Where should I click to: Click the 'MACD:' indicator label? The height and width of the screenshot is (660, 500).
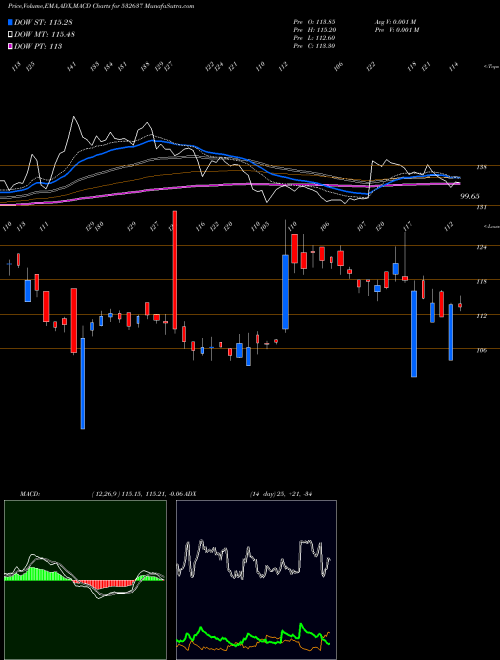tap(30, 494)
